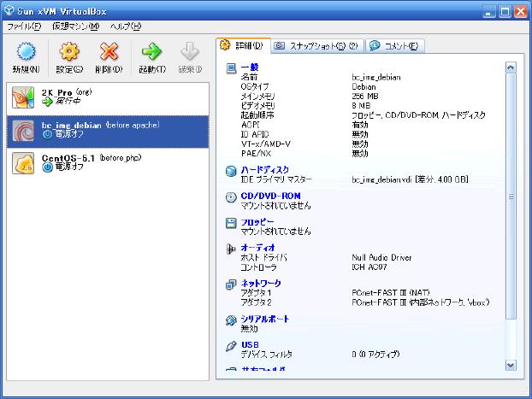
Task: Click the 一般 general section monitor icon
Action: coord(231,68)
